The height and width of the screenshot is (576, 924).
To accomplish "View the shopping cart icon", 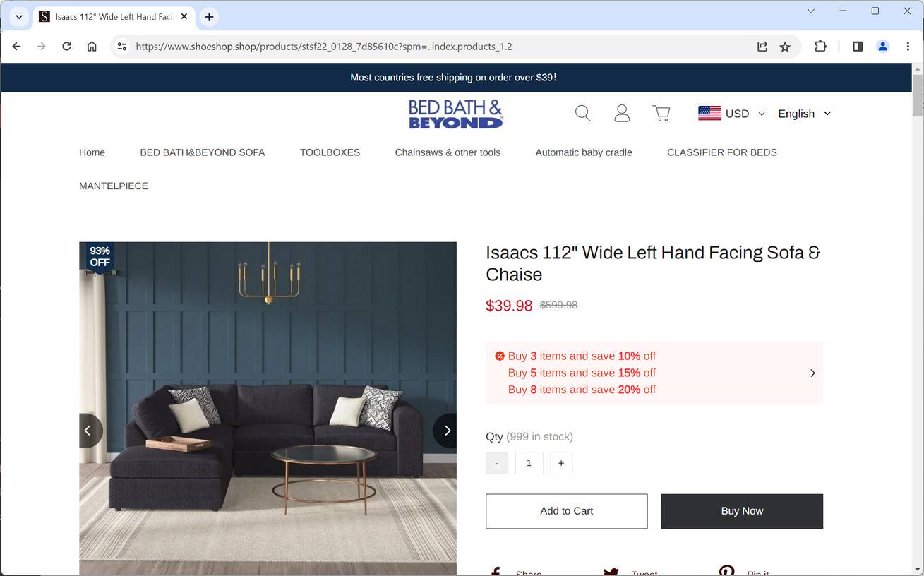I will (x=661, y=114).
